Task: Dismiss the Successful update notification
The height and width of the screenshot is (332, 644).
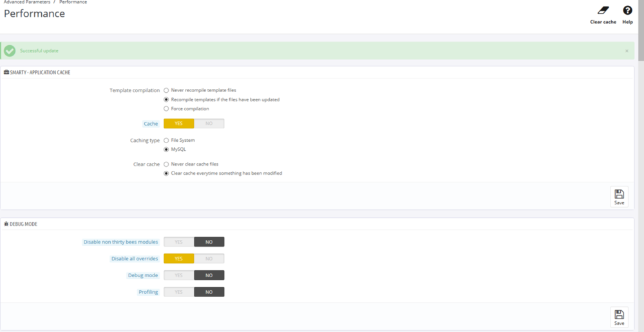Action: (x=627, y=51)
